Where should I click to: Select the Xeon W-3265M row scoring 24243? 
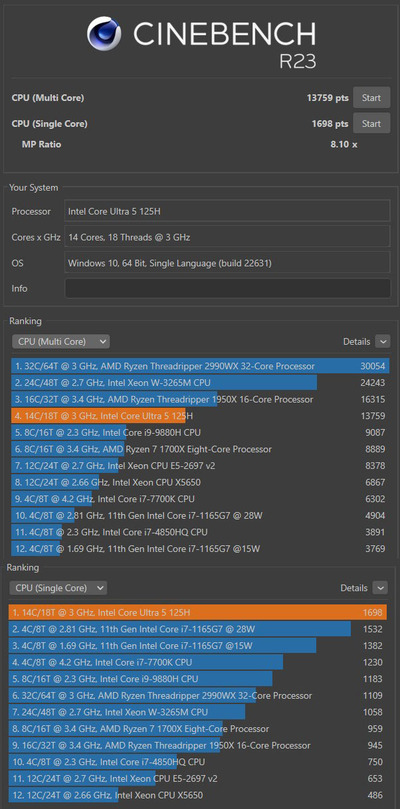[200, 383]
